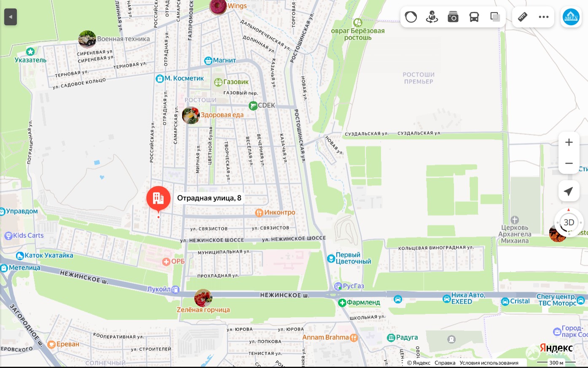Open the Авега profile avatar
The width and height of the screenshot is (588, 368).
[x=571, y=17]
